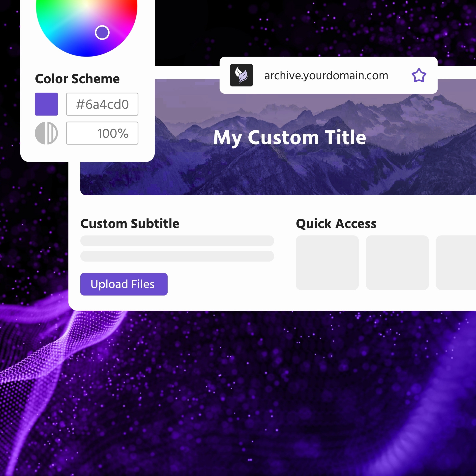The width and height of the screenshot is (476, 476).
Task: Click the first subtitle placeholder bar
Action: tap(177, 241)
